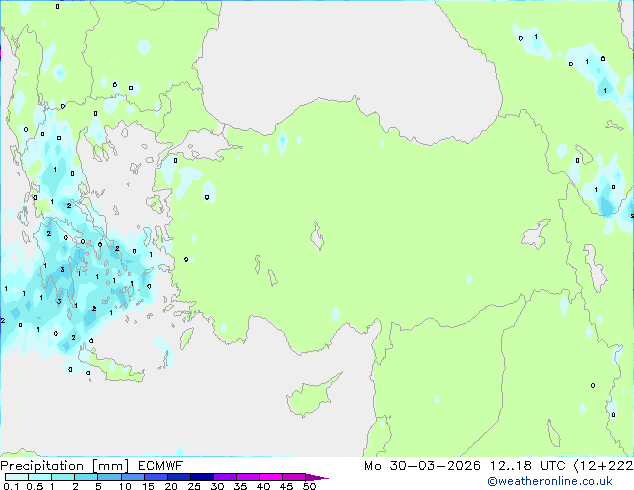The height and width of the screenshot is (490, 634).
Task: Select the palest 0.1–0.5 mm legend swatch
Action: tap(17, 477)
